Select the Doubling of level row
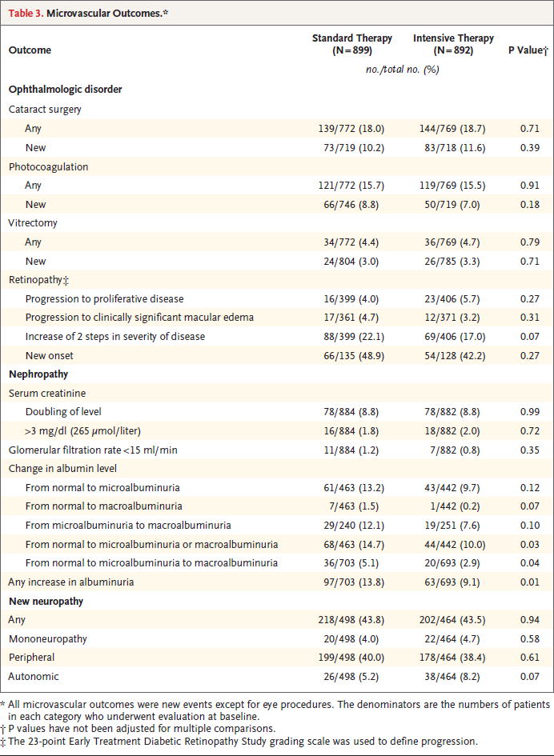The image size is (554, 756). click(63, 412)
